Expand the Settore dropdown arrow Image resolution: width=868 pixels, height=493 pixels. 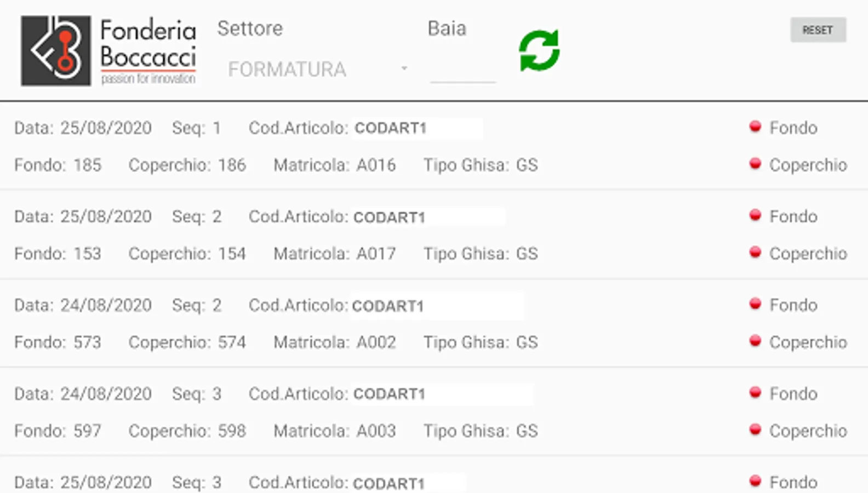point(404,68)
